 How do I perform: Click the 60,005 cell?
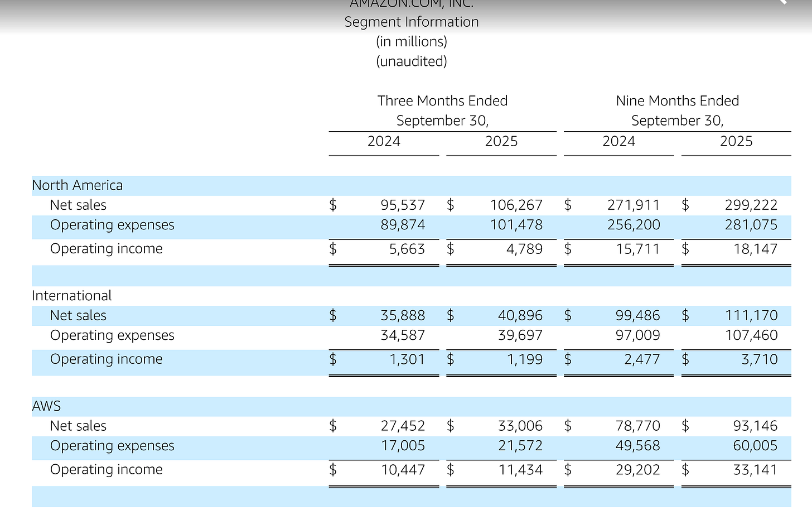point(756,446)
